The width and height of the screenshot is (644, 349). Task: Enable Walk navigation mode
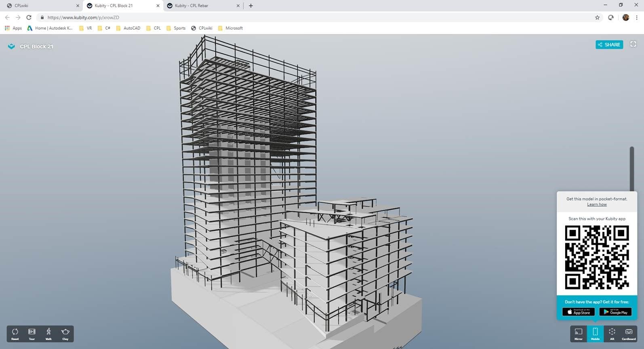click(48, 334)
